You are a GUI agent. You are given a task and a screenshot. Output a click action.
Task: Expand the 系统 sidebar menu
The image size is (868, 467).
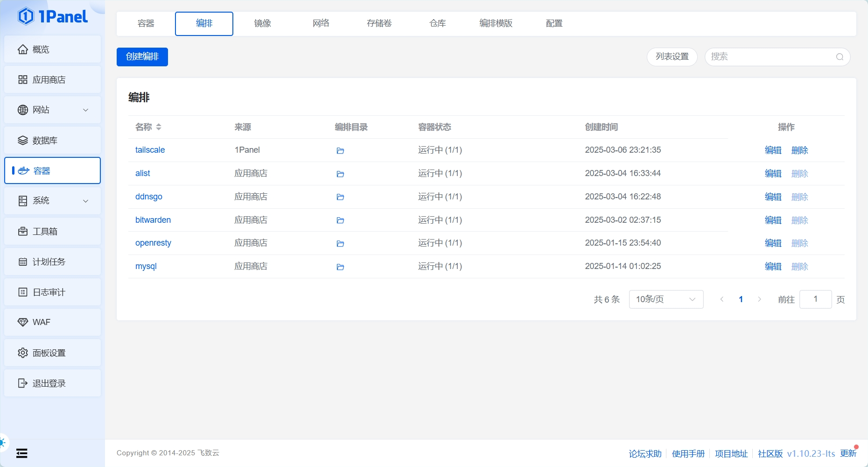tap(52, 201)
